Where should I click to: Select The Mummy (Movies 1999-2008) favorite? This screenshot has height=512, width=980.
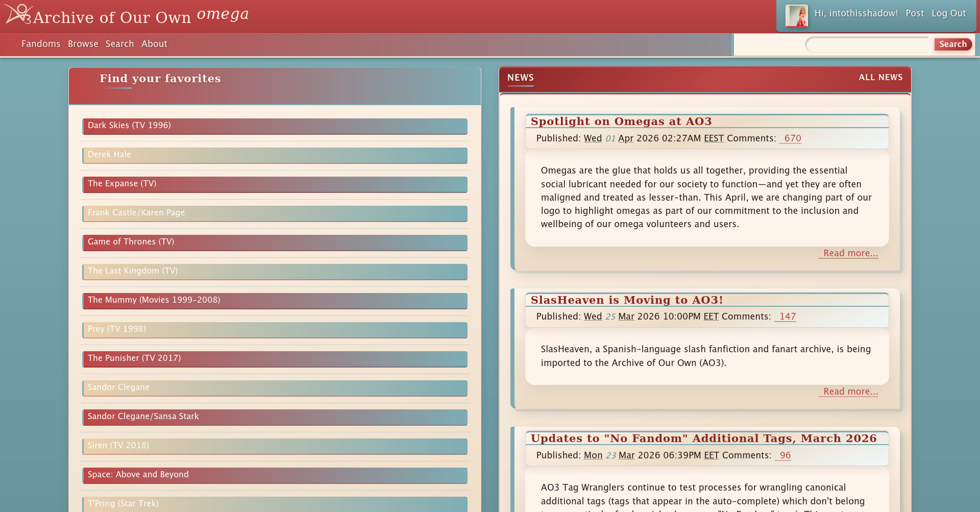(x=274, y=301)
